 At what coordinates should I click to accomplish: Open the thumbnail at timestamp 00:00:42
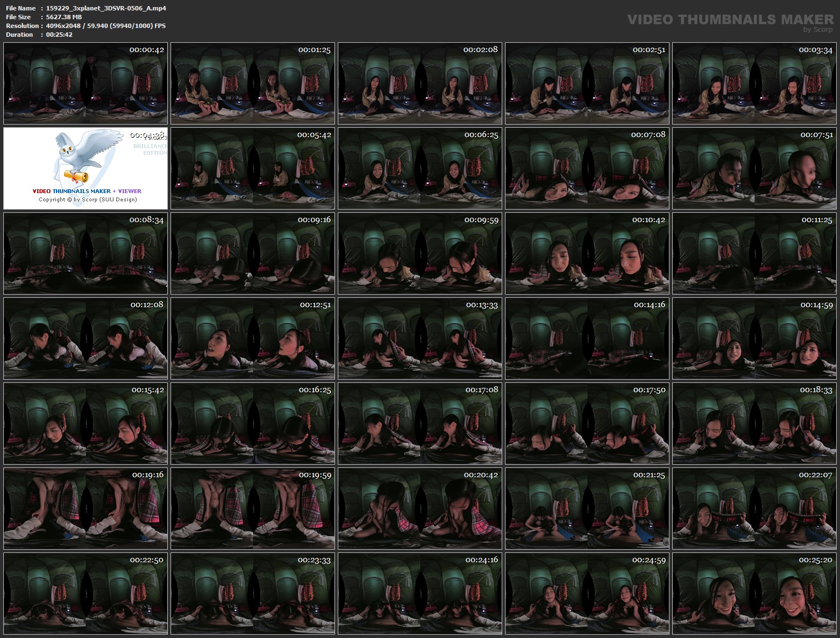(x=85, y=83)
